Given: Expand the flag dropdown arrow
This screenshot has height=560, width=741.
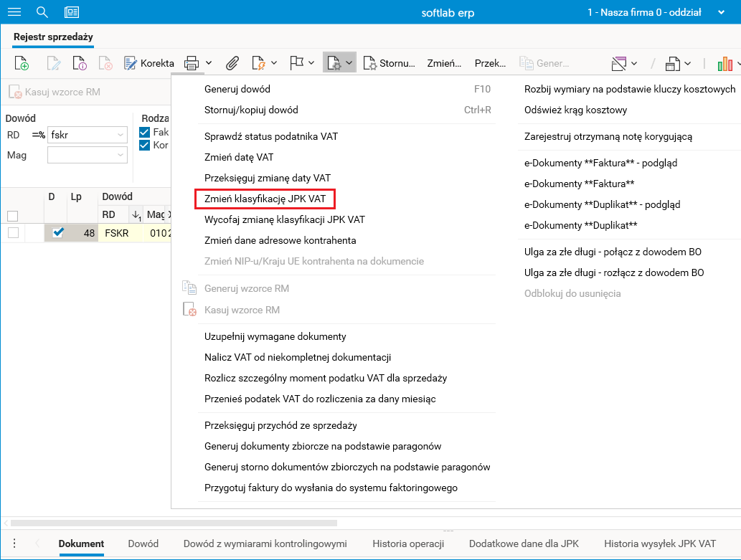Looking at the screenshot, I should pos(311,63).
